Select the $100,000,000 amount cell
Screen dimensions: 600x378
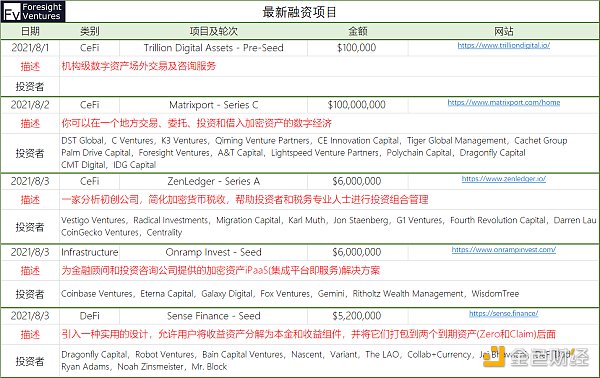click(357, 105)
